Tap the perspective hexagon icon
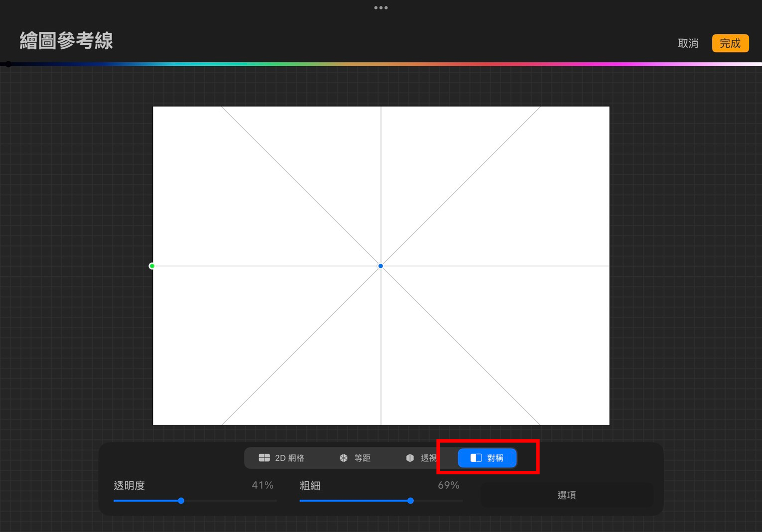Image resolution: width=762 pixels, height=532 pixels. pyautogui.click(x=410, y=458)
